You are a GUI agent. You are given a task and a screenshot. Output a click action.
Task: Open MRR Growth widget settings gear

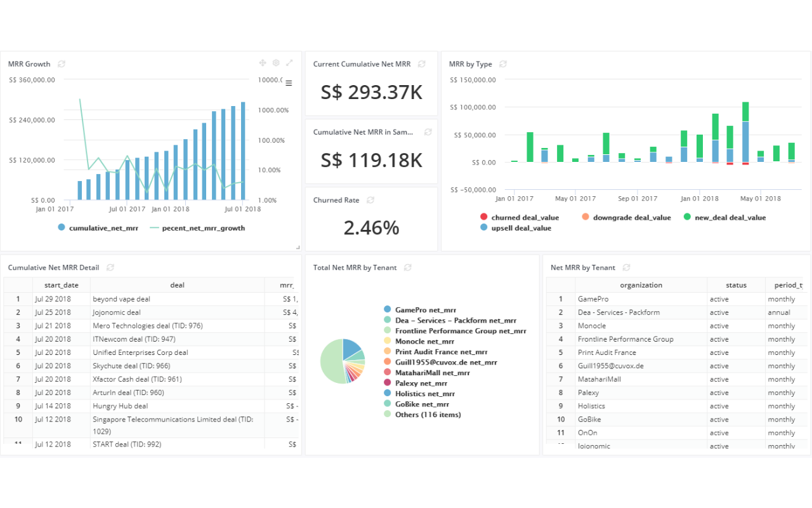(x=276, y=63)
